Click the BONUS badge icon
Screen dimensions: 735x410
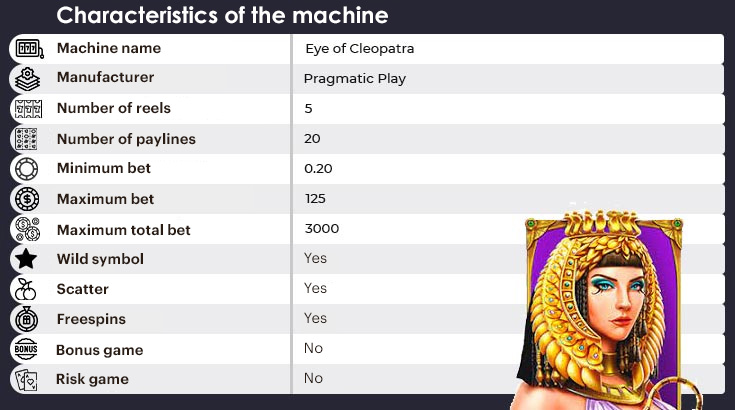click(x=26, y=349)
